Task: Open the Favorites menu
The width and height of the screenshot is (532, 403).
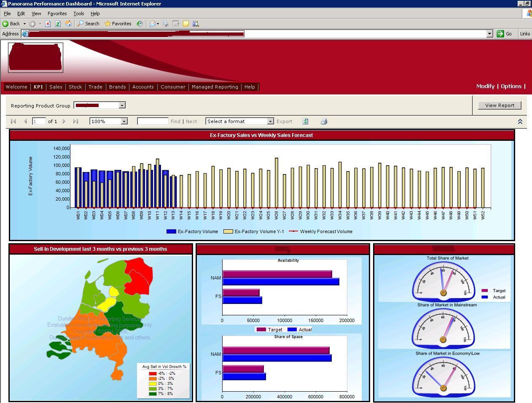Action: [x=57, y=13]
